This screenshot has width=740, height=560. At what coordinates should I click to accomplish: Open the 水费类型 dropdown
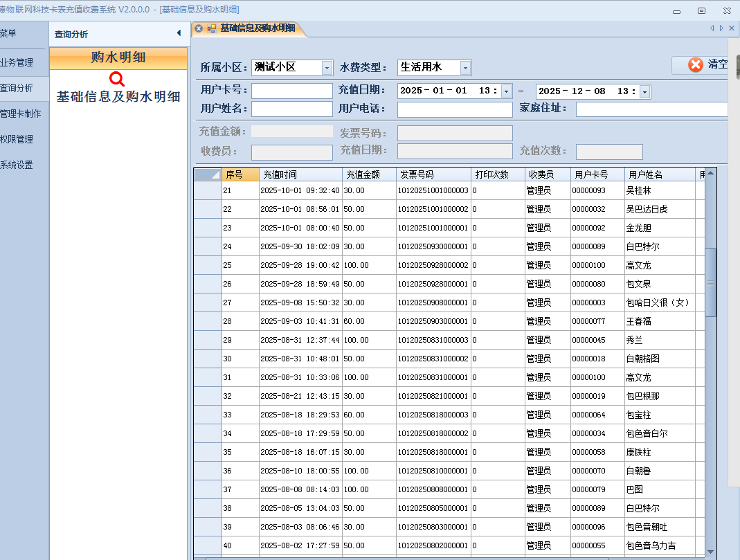pyautogui.click(x=466, y=68)
